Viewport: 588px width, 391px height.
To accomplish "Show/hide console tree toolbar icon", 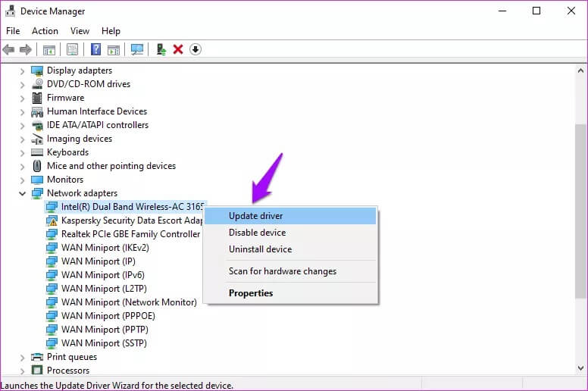I will (49, 49).
